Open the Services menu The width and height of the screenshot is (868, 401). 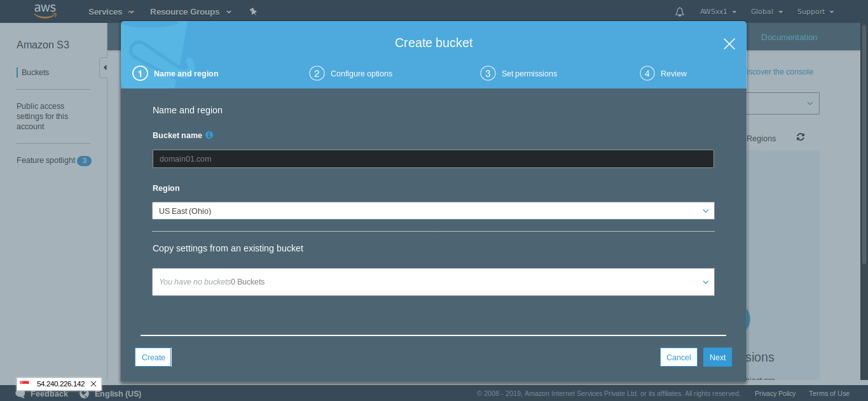(111, 11)
